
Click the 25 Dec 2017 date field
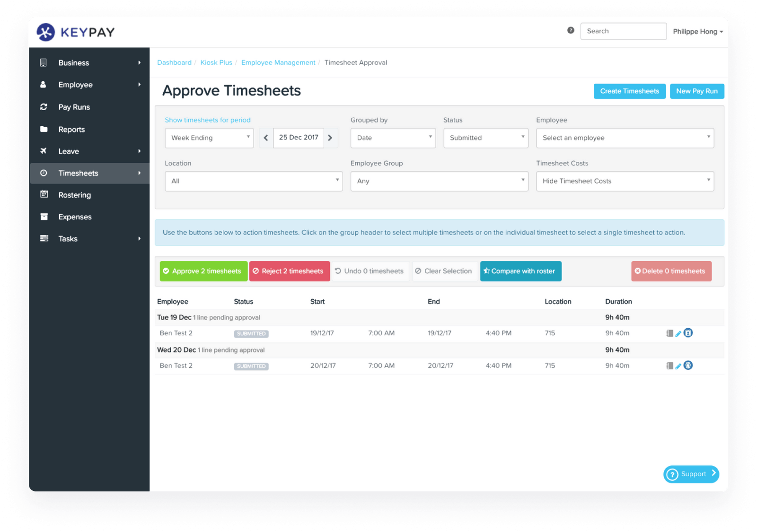point(299,138)
